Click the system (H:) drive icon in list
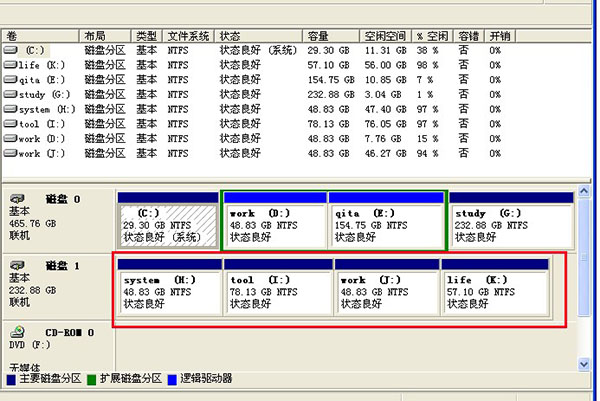This screenshot has height=401, width=600. click(11, 110)
